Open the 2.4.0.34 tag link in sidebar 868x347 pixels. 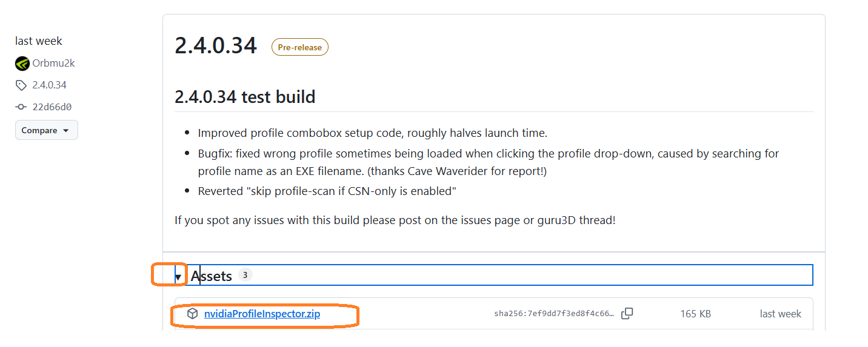(x=50, y=85)
